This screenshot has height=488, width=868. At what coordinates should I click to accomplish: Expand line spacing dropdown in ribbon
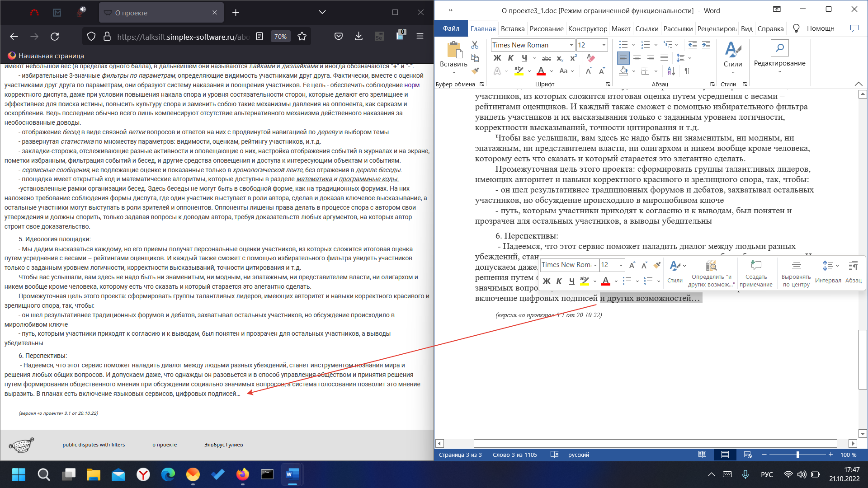click(x=690, y=58)
